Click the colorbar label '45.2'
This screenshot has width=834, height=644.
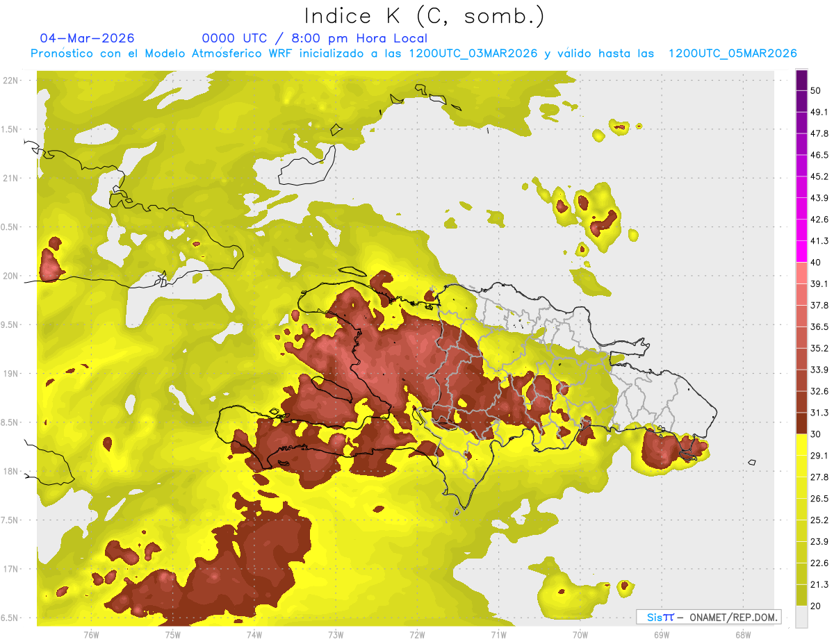[x=819, y=176]
